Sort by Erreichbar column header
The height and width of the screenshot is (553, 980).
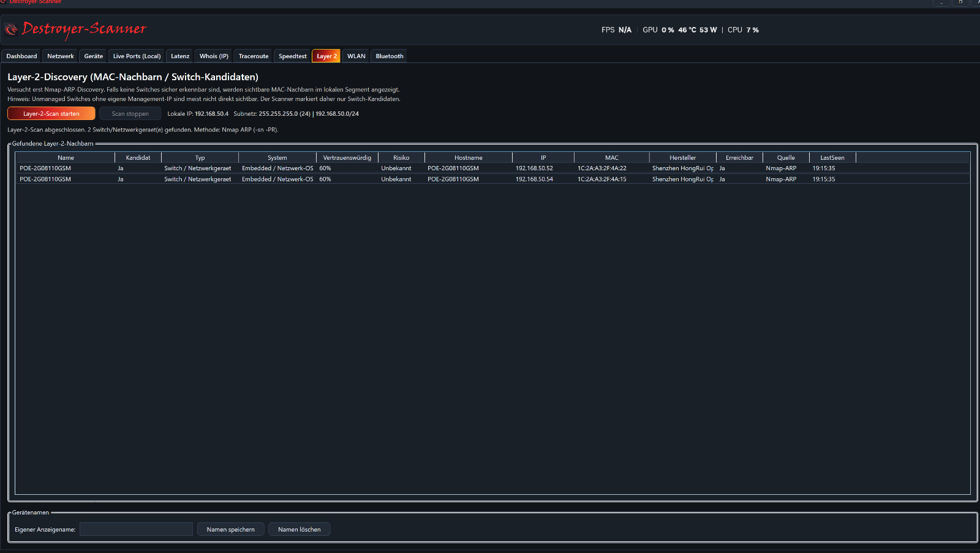pyautogui.click(x=740, y=157)
